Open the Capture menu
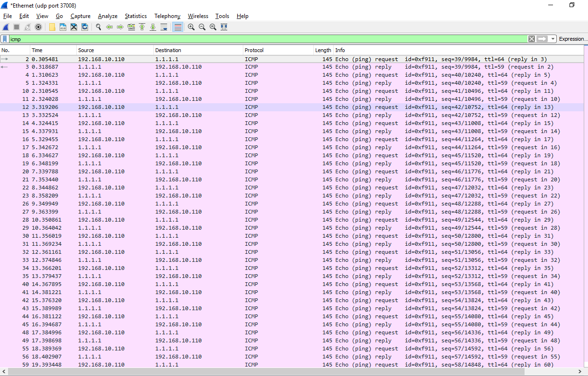The image size is (588, 376). tap(80, 16)
